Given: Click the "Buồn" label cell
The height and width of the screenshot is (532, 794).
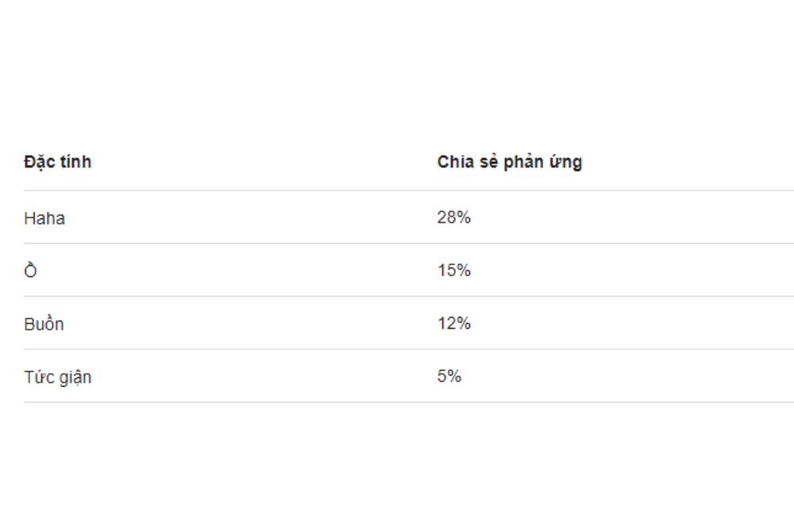Looking at the screenshot, I should point(44,324).
